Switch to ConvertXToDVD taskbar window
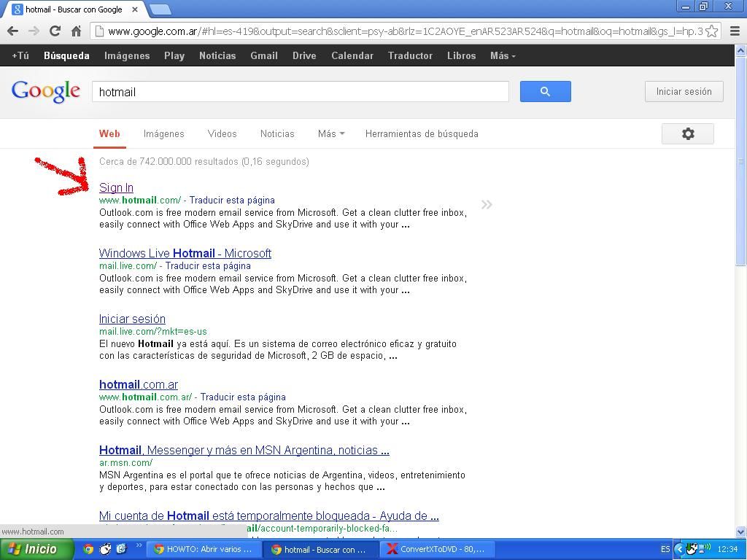The image size is (747, 560). 438,549
